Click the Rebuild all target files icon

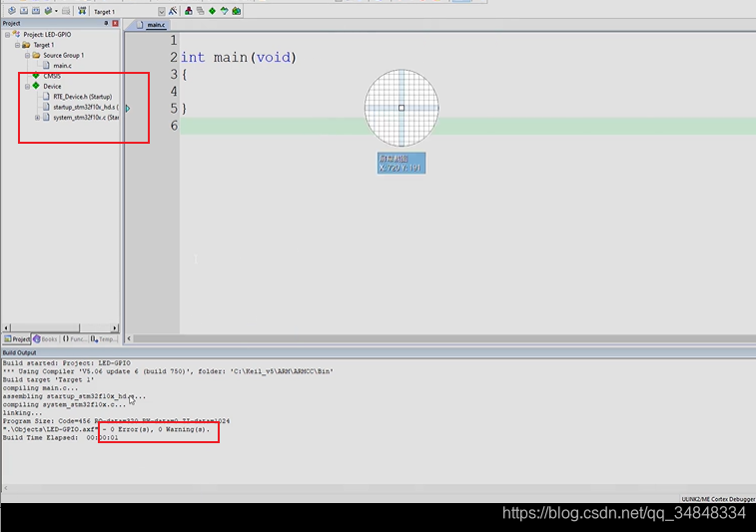[x=36, y=11]
